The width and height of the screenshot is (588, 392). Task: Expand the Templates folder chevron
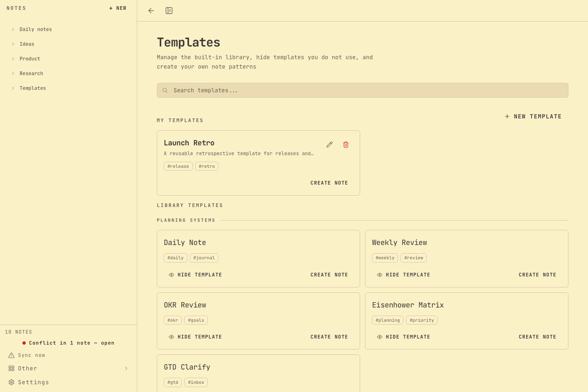[13, 88]
